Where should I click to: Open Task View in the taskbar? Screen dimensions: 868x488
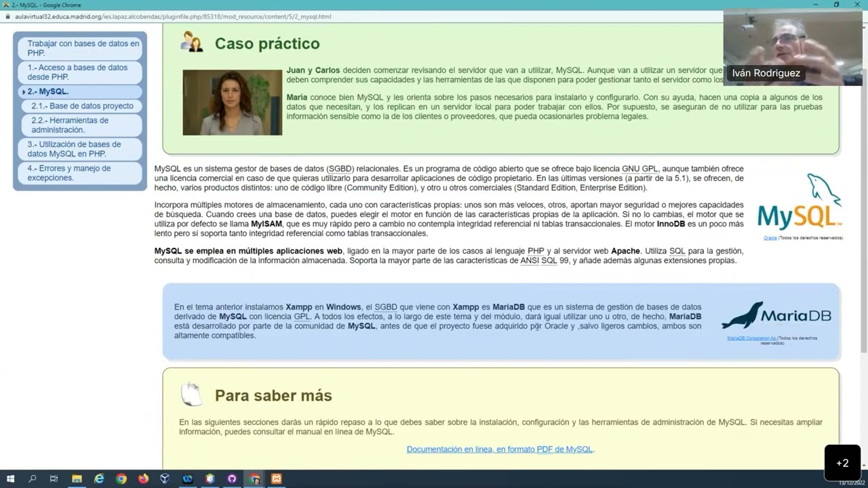point(54,479)
